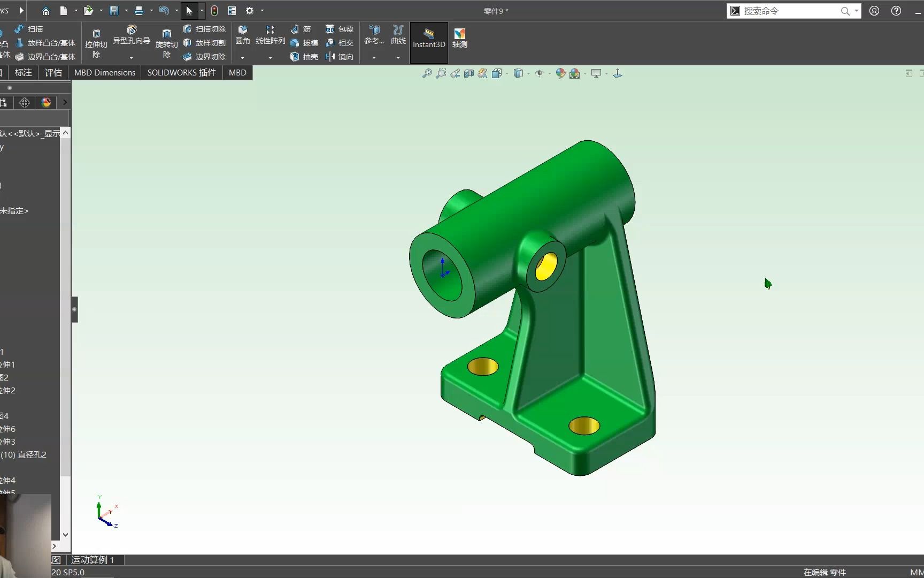Switch to MBD Dimensions tab
This screenshot has width=924, height=578.
pyautogui.click(x=105, y=73)
